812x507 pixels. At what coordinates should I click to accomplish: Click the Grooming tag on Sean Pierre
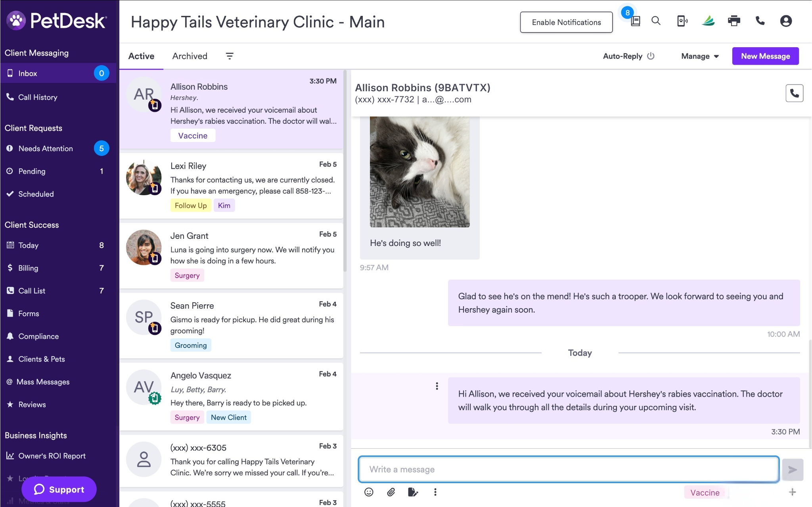coord(191,345)
